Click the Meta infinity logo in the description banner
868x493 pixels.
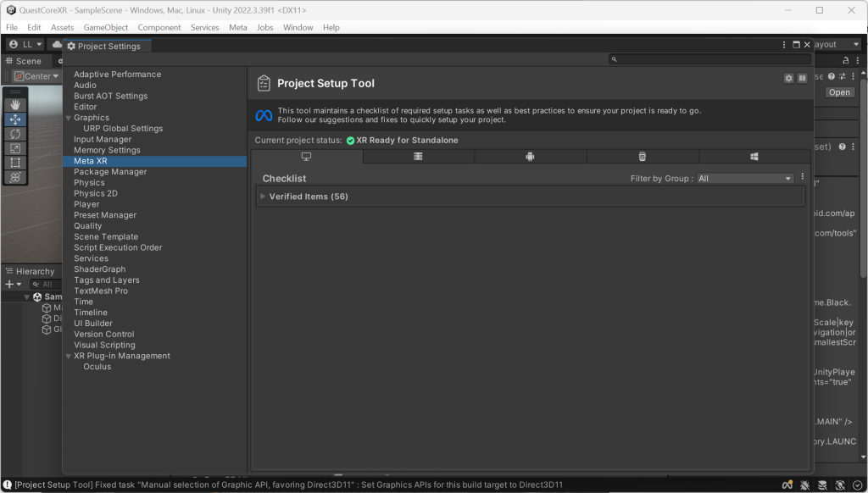(264, 115)
